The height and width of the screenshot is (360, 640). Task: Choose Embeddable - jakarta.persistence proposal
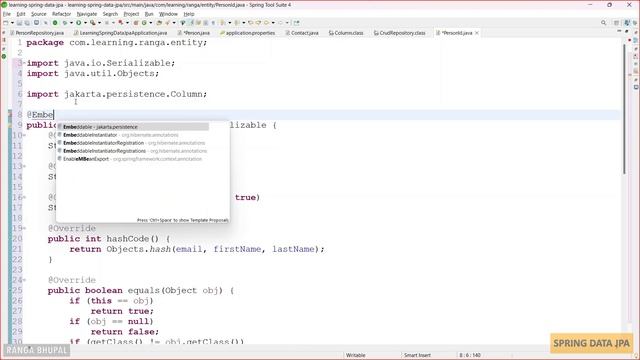click(x=133, y=127)
